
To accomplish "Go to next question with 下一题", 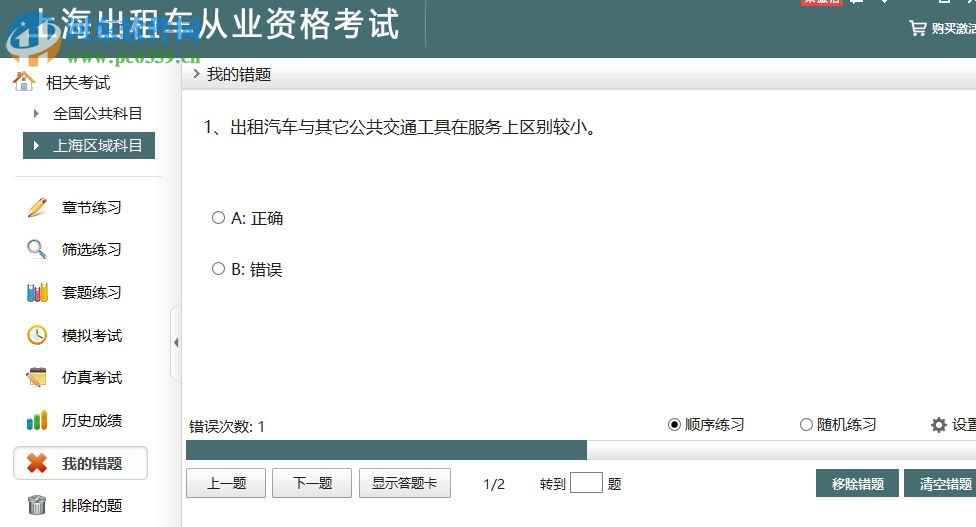I will point(312,483).
